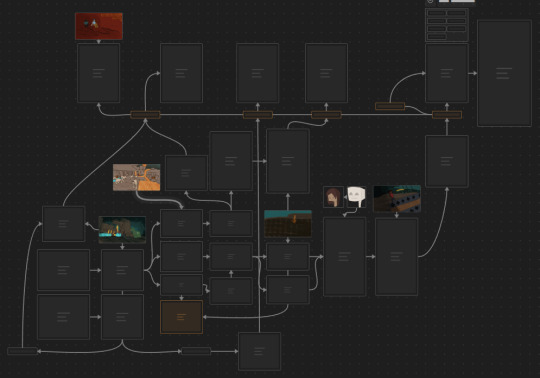Click the small white button beside circular icon
Viewport: 540px width, 378px height.
[x=444, y=1]
